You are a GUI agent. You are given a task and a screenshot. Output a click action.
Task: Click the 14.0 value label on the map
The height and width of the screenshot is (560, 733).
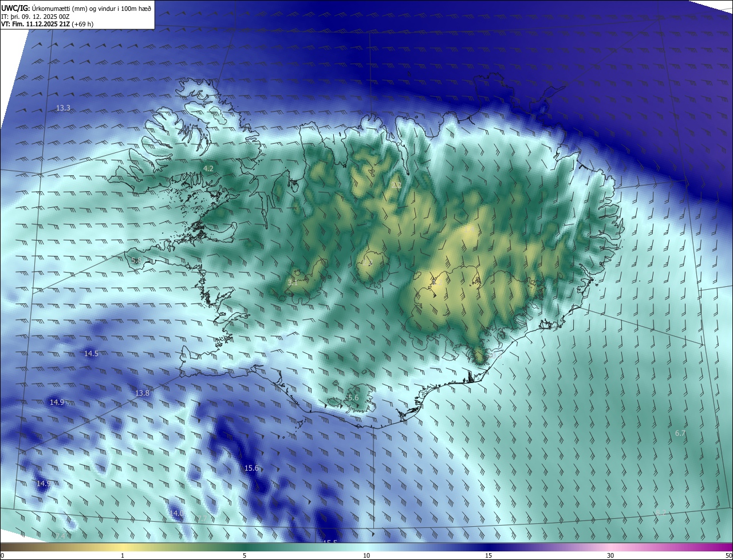(x=176, y=514)
